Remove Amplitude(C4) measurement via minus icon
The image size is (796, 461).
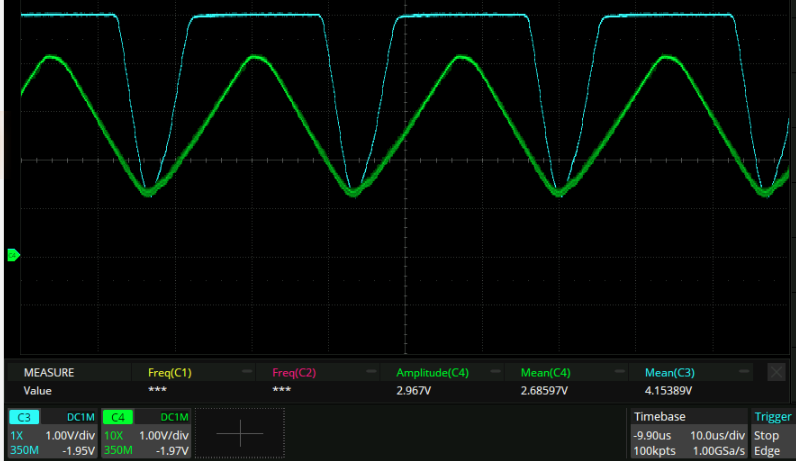pos(495,372)
